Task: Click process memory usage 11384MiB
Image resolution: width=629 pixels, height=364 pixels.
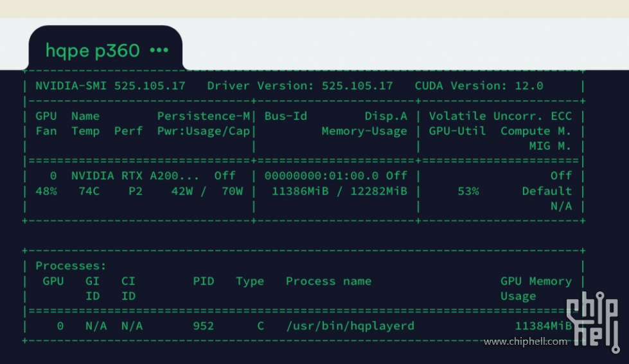Action: pos(543,326)
